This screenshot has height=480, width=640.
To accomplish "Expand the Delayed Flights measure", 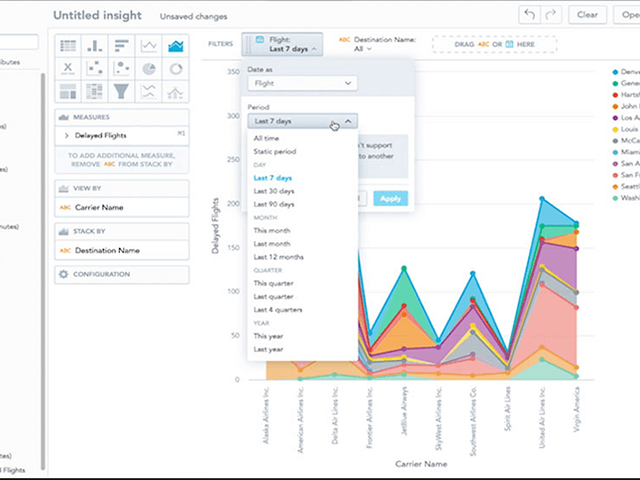I will tap(67, 134).
